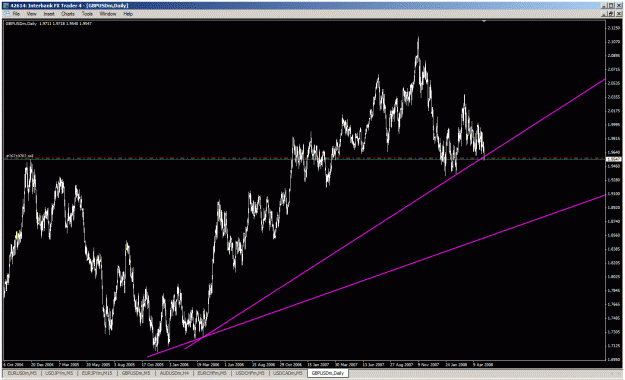This screenshot has height=380, width=625.
Task: Close the Interbank FX Trader application window
Action: (x=618, y=6)
